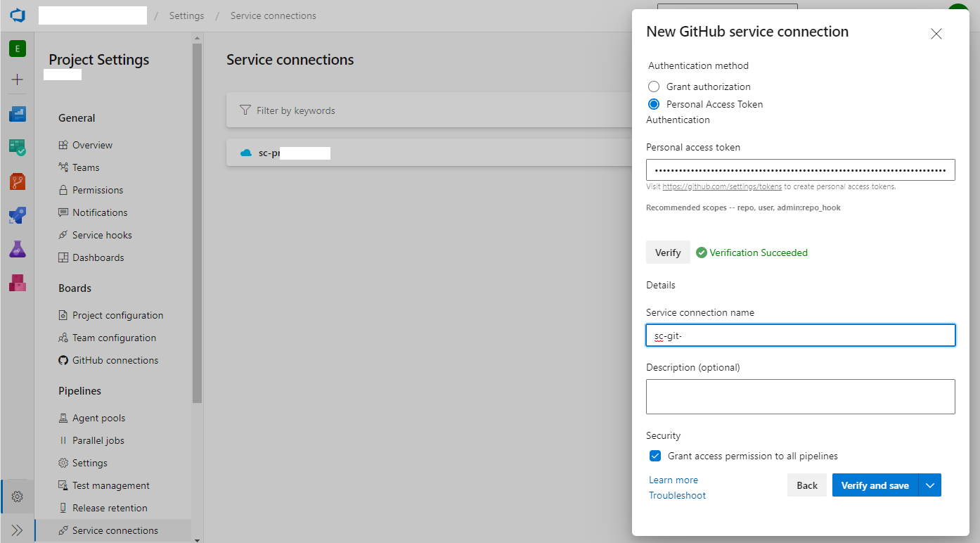
Task: Open the Learn more link
Action: click(x=673, y=480)
